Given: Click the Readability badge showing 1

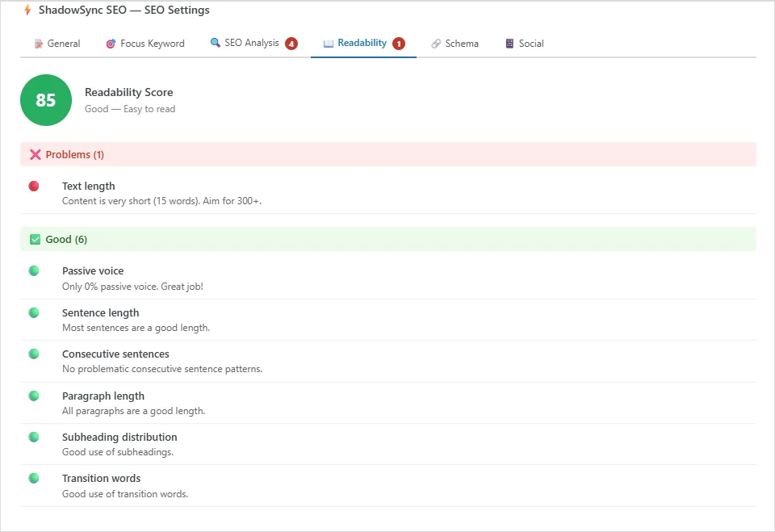Looking at the screenshot, I should pos(399,44).
